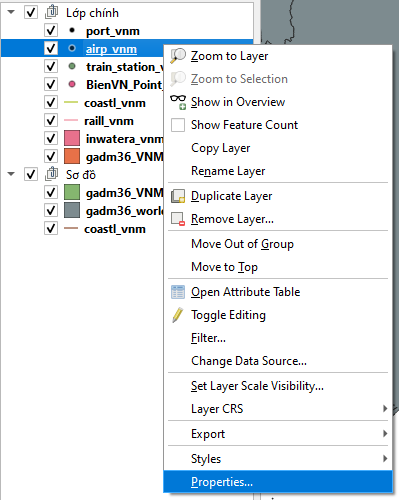Open the Styles submenu
Screen dimensions: 399x500
(278, 459)
